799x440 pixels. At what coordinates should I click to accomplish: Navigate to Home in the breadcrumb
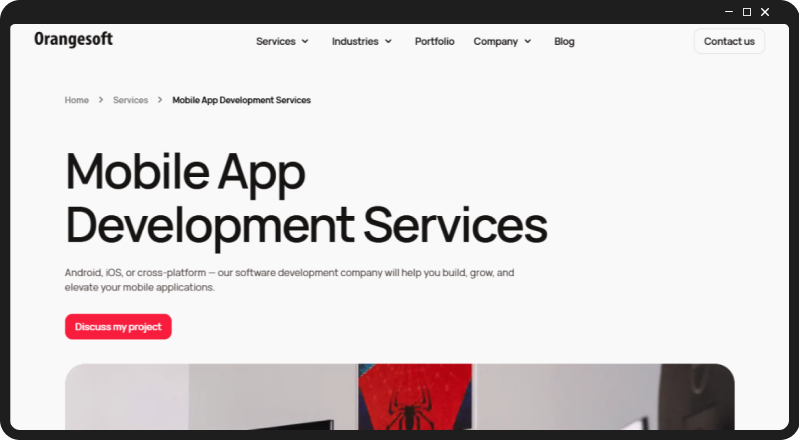77,100
